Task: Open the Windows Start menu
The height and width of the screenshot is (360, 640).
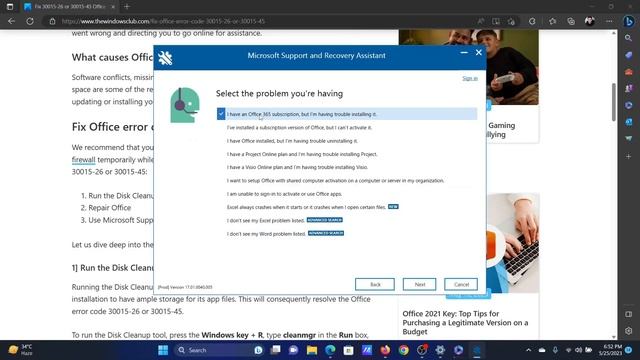Action: point(163,350)
